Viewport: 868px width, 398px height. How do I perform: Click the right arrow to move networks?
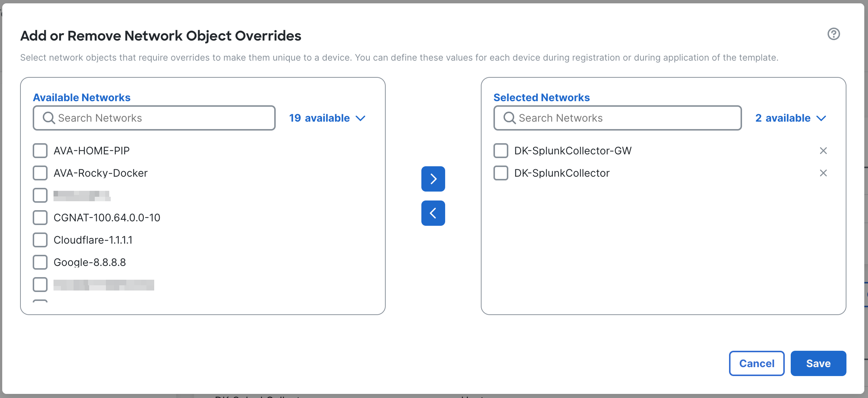433,179
